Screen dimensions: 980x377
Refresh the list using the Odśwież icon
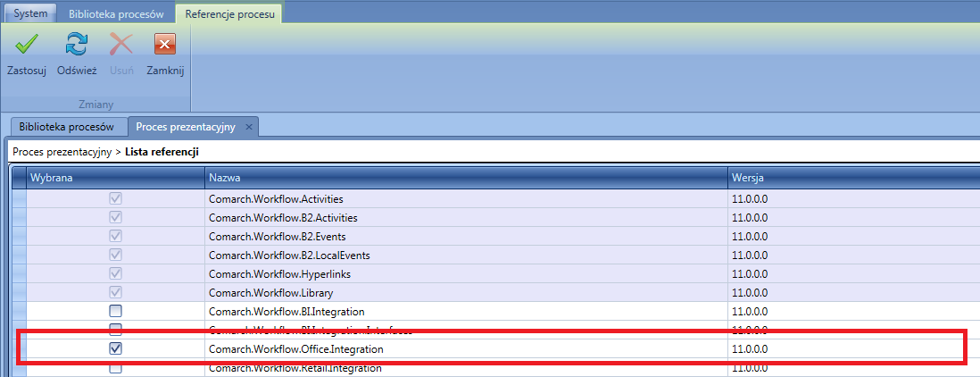coord(77,45)
